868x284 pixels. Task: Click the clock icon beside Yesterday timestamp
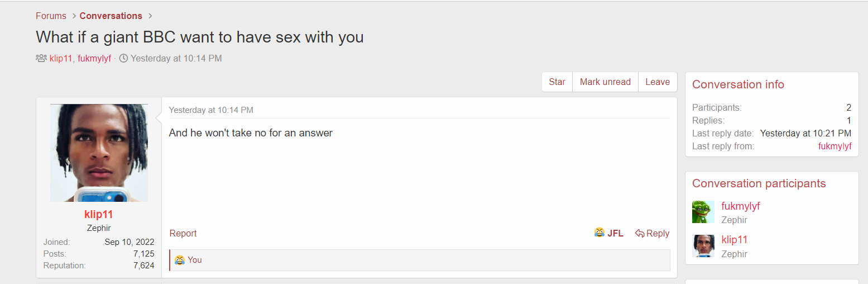(x=123, y=58)
